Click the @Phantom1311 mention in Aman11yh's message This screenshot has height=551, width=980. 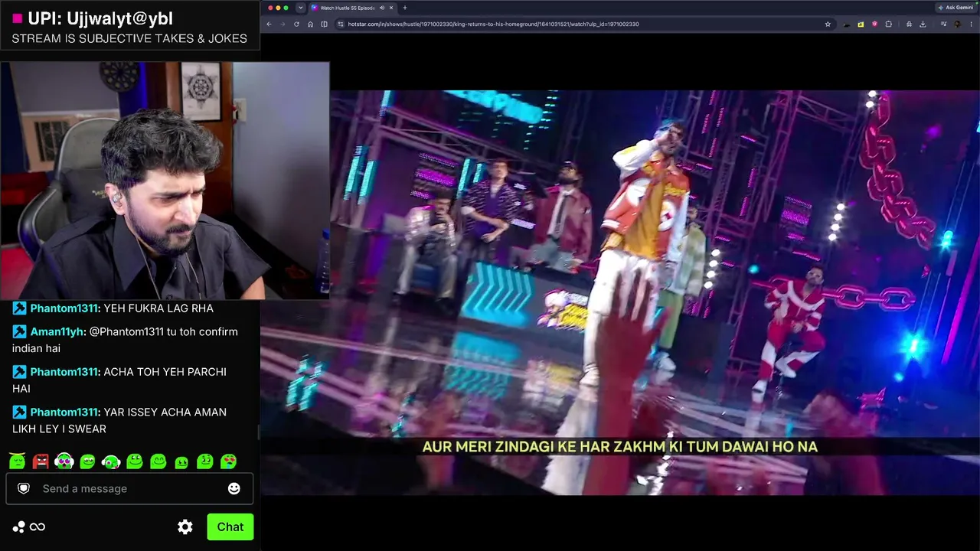click(x=127, y=331)
